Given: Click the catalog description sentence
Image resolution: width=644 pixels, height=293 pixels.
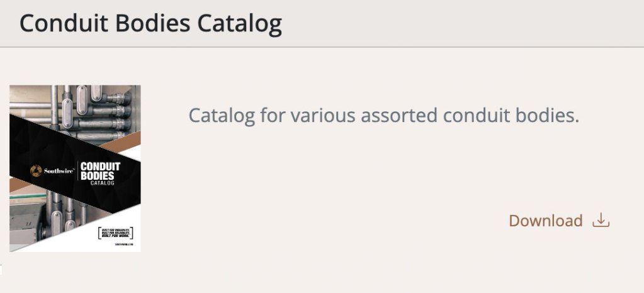Looking at the screenshot, I should [x=383, y=116].
